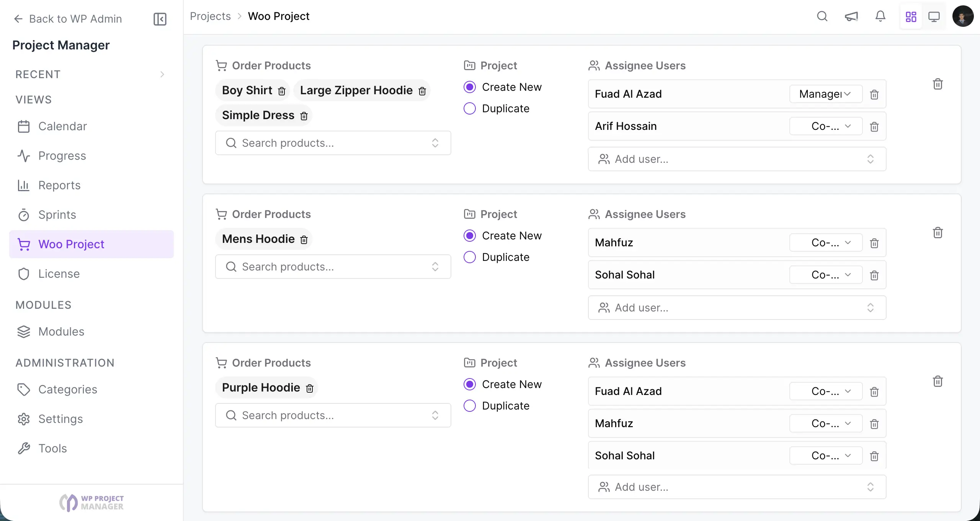Remove Large Zipper Hoodie product

tap(422, 91)
